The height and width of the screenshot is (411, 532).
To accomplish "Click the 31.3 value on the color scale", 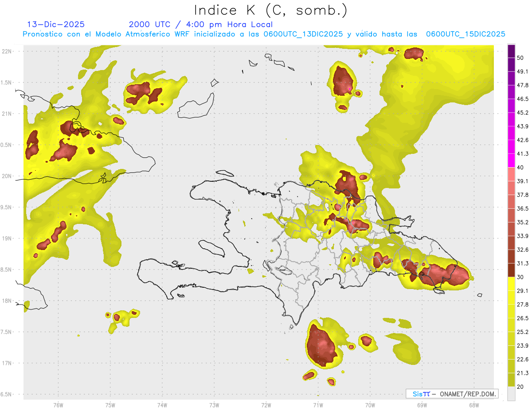I will click(523, 263).
